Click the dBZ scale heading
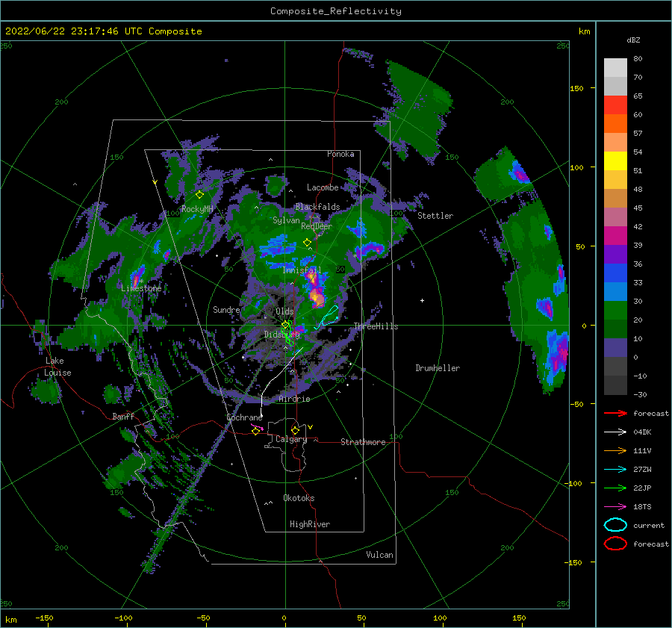 click(633, 40)
